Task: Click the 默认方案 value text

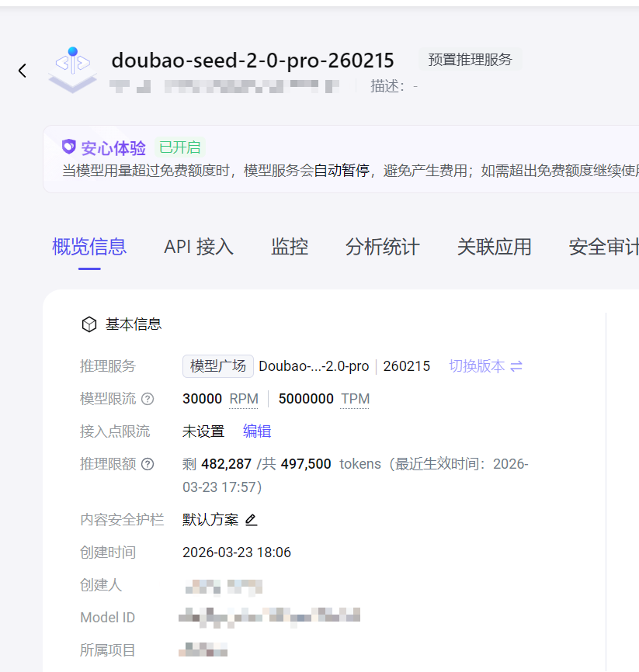Action: (210, 520)
